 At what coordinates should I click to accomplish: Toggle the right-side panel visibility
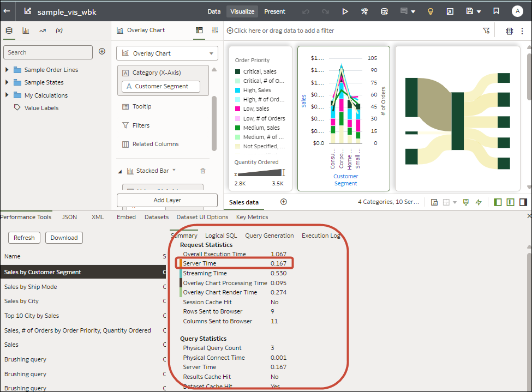pyautogui.click(x=523, y=202)
